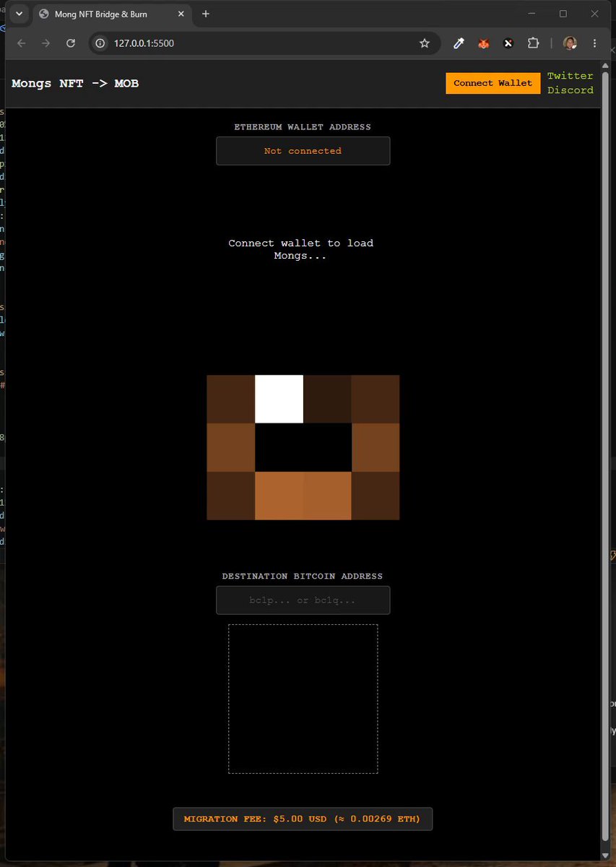Click the ETHEREUM WALLET ADDRESS label
Viewport: 616px width, 867px height.
point(303,127)
